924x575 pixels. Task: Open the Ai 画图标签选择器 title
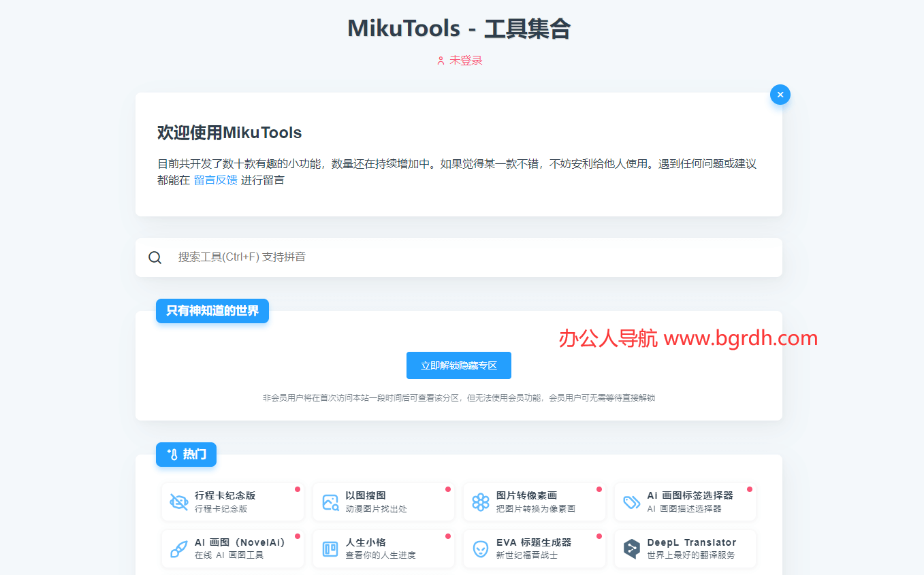(690, 495)
